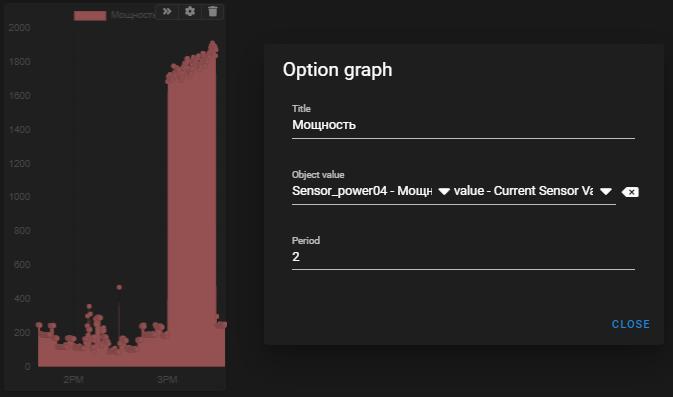Click the CLOSE button in dialog

631,324
